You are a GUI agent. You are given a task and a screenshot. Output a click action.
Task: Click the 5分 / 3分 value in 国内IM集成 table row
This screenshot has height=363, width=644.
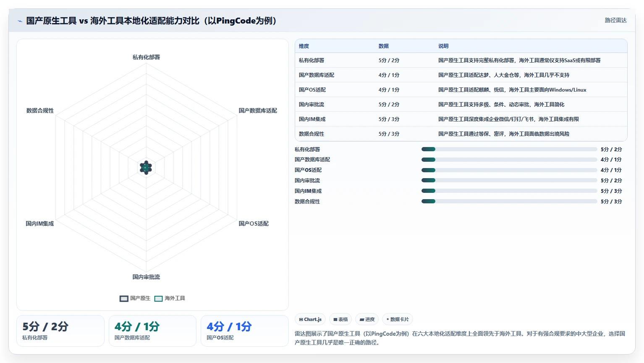point(389,119)
